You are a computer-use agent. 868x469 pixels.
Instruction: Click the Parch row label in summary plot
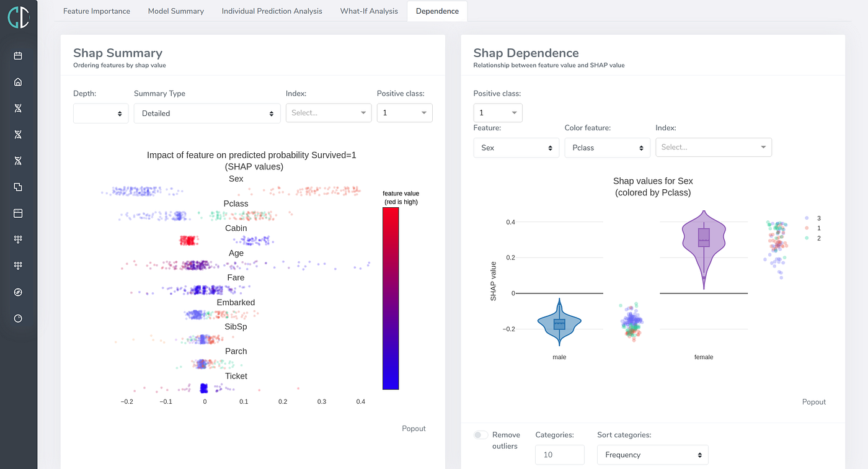[236, 351]
